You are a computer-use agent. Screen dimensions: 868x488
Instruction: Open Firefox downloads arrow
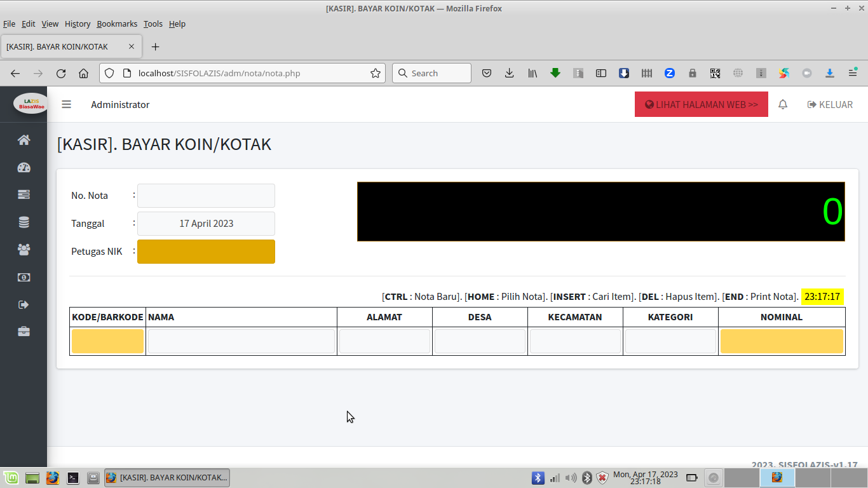coord(509,73)
